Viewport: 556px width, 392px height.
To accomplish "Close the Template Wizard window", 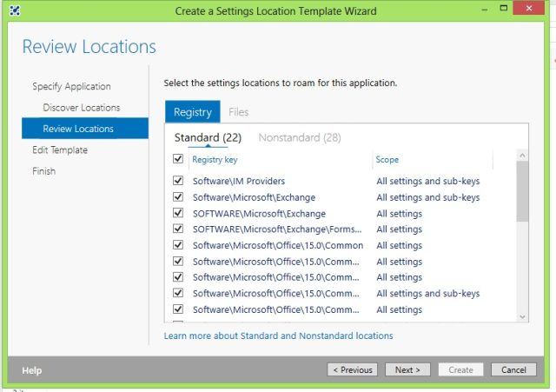I will (x=529, y=8).
